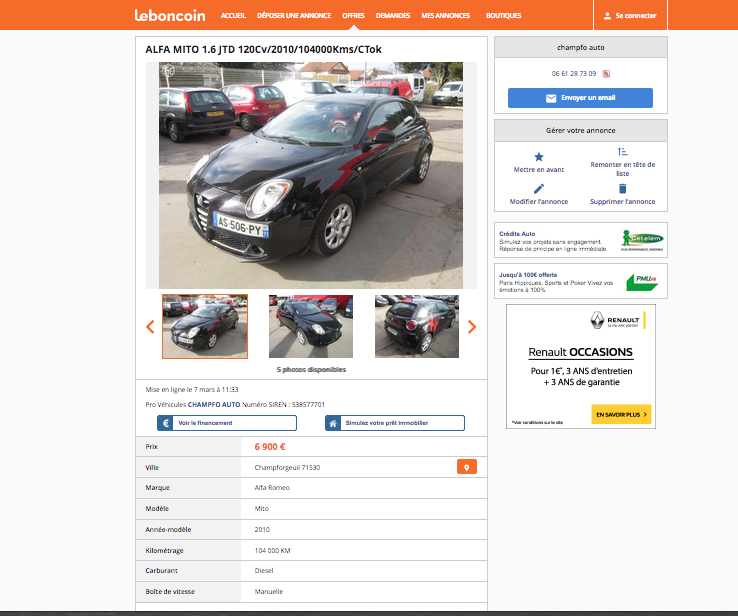Click Envoyer un email button
Screen dimensions: 738x616
pyautogui.click(x=580, y=98)
